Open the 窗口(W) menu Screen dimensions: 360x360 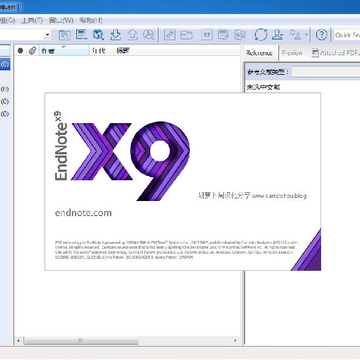pyautogui.click(x=61, y=20)
